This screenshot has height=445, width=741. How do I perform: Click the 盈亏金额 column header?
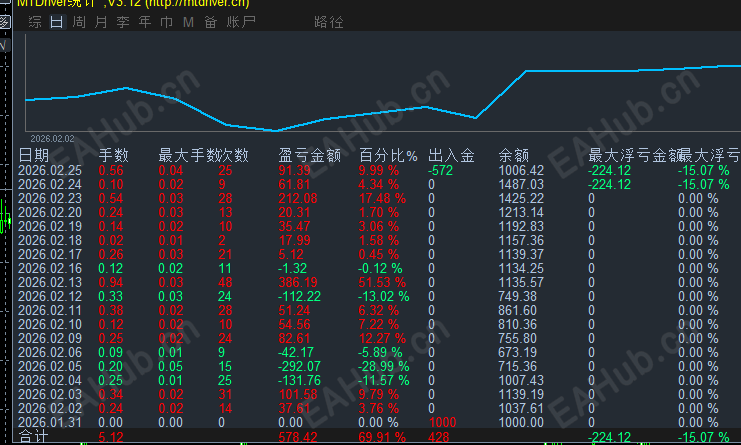click(x=310, y=155)
